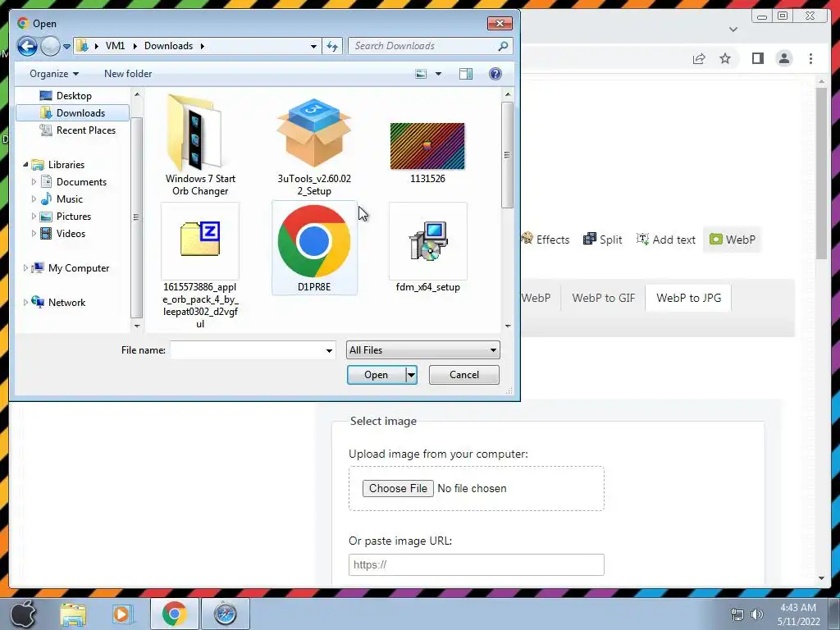The image size is (840, 630).
Task: Select Desktop in navigation pane
Action: (x=74, y=95)
